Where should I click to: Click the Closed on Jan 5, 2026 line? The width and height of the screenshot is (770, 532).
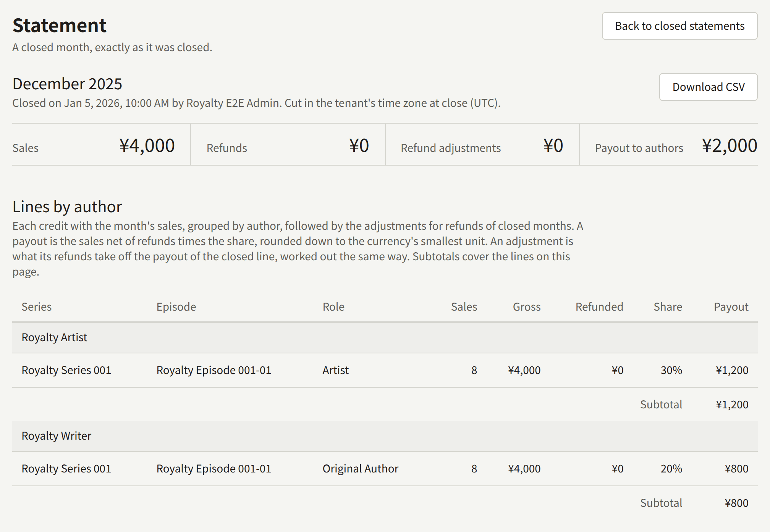tap(256, 103)
